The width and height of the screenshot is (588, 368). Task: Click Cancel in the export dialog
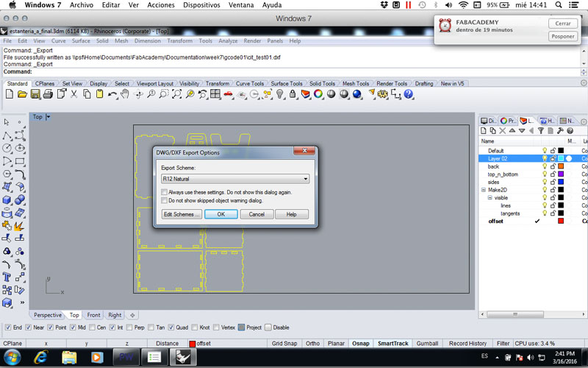click(x=257, y=214)
